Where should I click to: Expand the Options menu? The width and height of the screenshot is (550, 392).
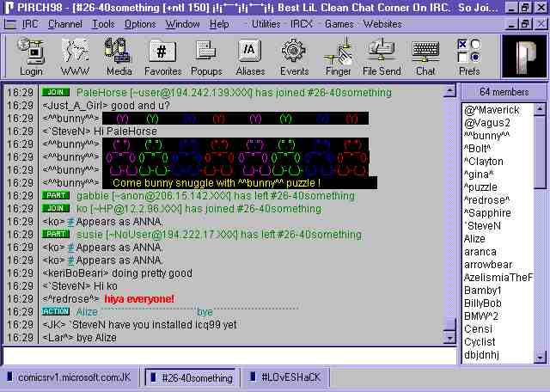(x=139, y=24)
